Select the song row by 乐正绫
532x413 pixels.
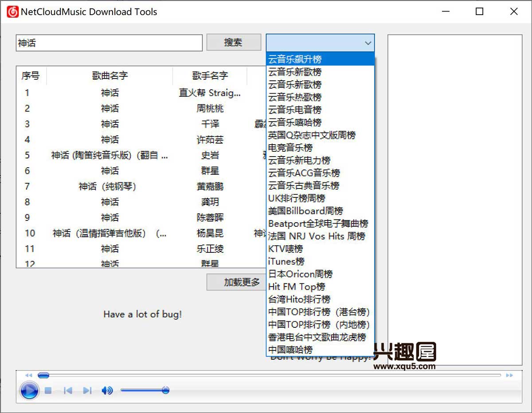pos(141,249)
